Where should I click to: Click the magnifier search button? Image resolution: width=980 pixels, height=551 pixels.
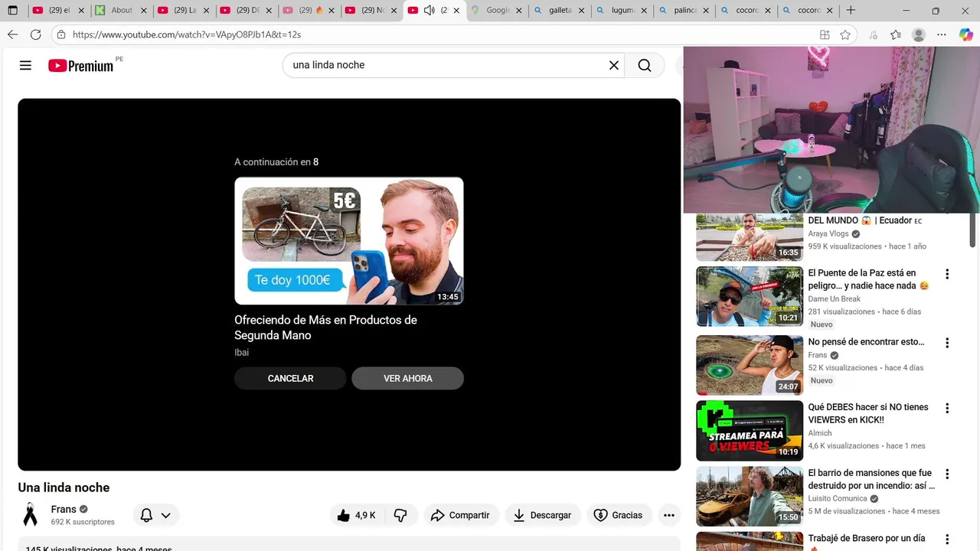(x=645, y=65)
